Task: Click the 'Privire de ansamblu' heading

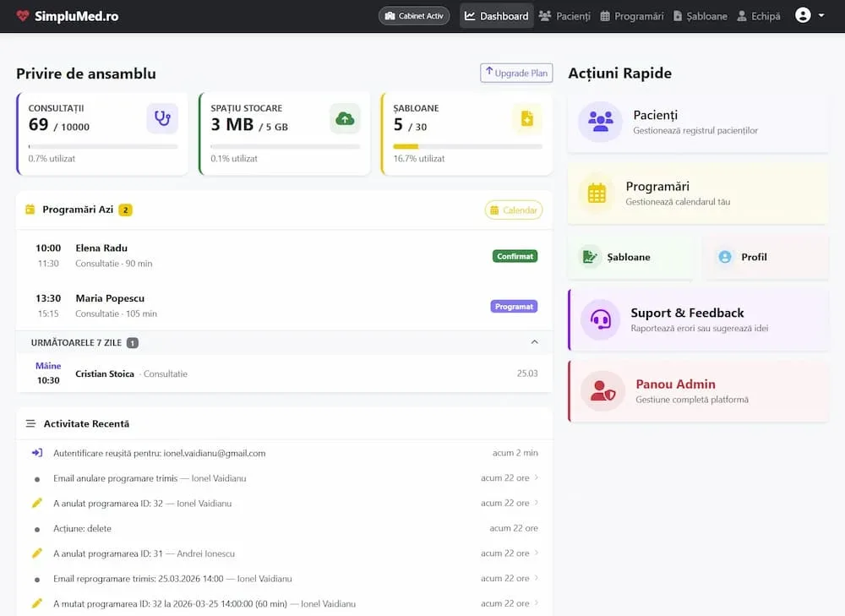Action: (x=86, y=74)
